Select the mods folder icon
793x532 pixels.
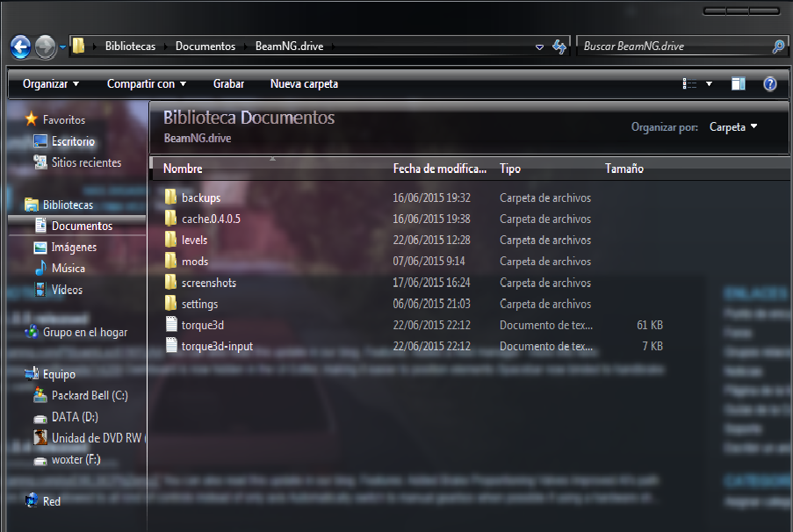(x=171, y=261)
